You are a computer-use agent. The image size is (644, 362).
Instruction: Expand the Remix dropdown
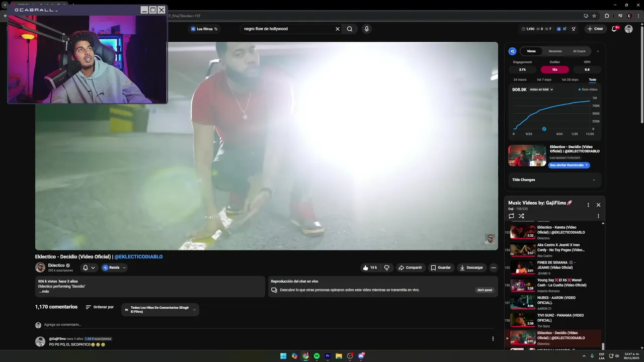[x=114, y=267]
